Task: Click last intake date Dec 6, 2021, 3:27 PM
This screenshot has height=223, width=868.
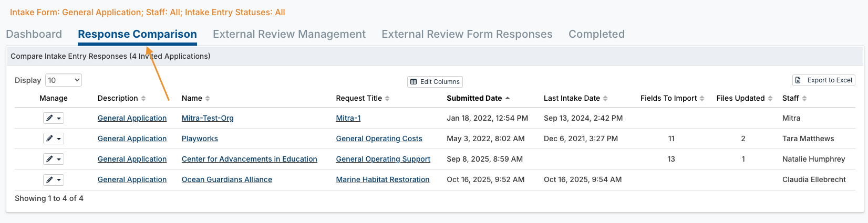Action: (x=581, y=139)
